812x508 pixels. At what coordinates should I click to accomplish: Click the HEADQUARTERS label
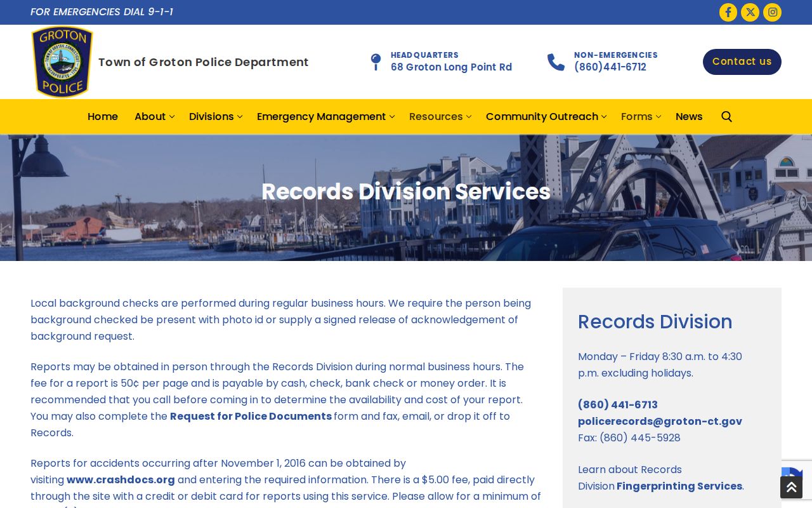coord(424,55)
